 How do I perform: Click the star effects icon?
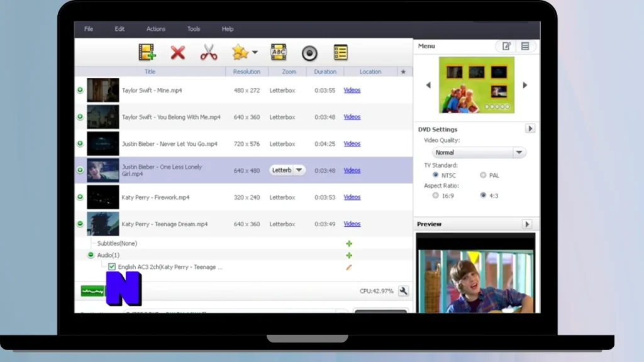click(240, 52)
